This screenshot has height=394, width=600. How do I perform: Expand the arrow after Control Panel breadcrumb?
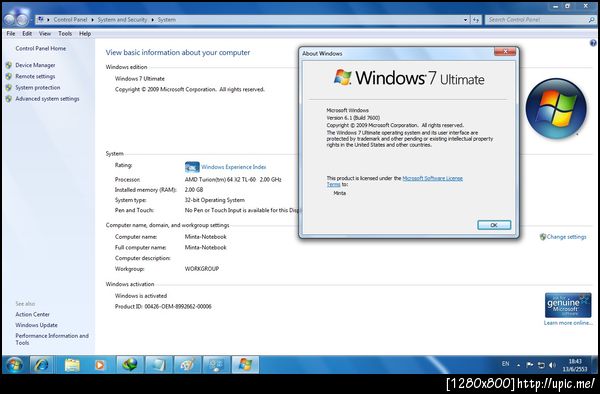point(92,20)
